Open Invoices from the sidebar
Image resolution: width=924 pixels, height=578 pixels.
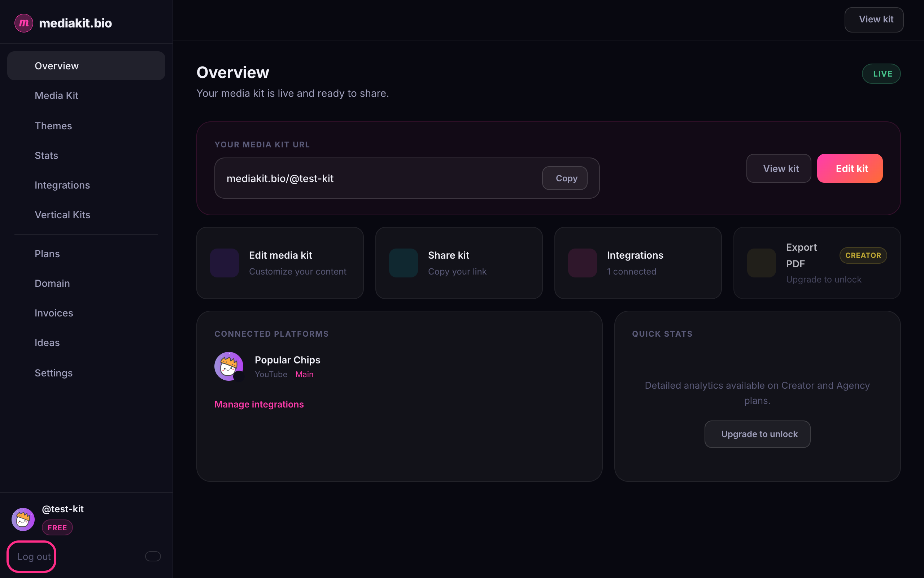pos(86,313)
